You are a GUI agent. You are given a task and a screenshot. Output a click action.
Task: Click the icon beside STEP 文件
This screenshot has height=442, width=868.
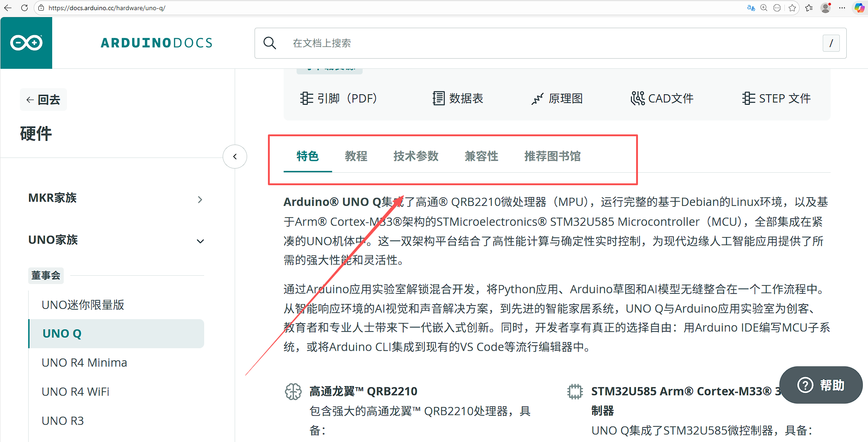pyautogui.click(x=748, y=98)
